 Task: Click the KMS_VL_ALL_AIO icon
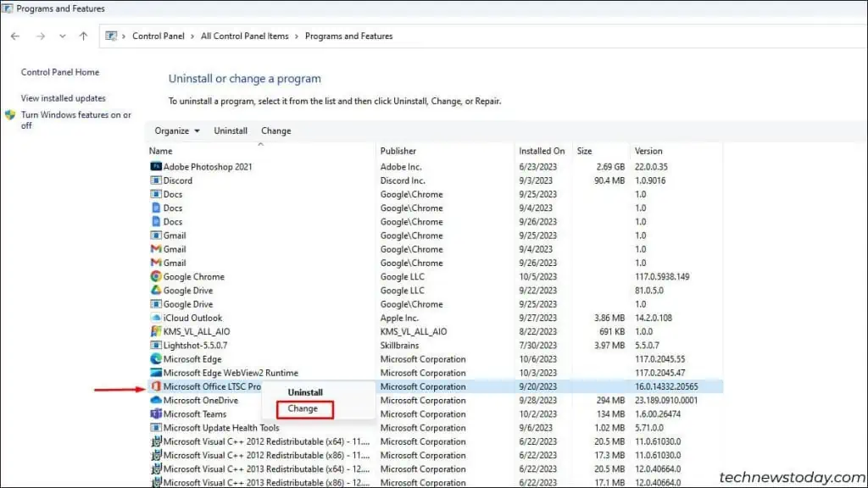156,331
